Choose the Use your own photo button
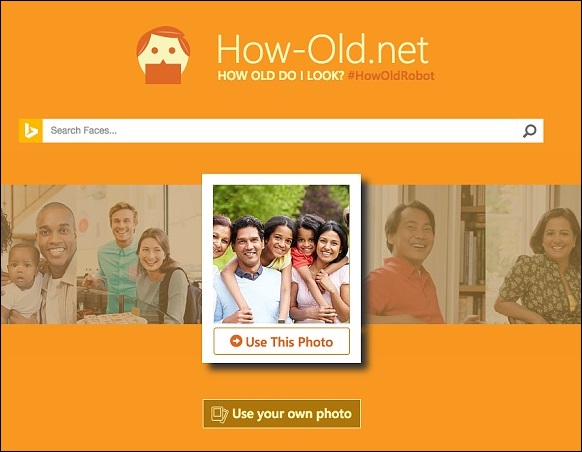 [282, 414]
